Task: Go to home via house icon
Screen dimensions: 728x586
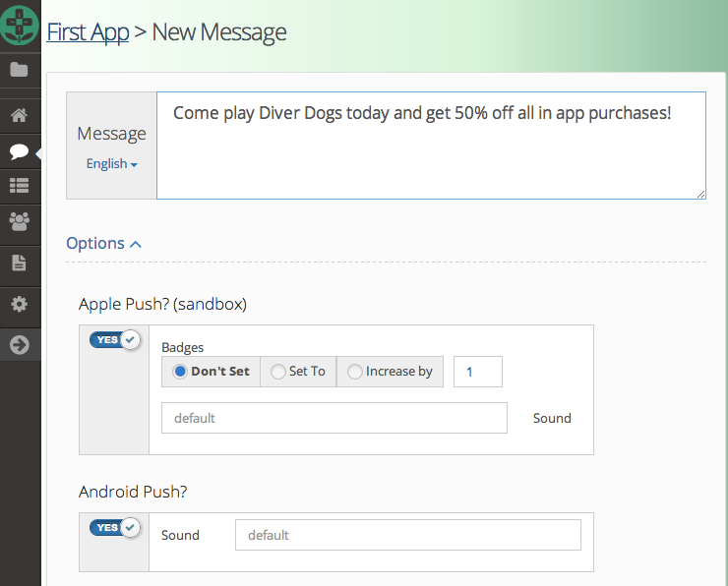Action: click(x=19, y=115)
